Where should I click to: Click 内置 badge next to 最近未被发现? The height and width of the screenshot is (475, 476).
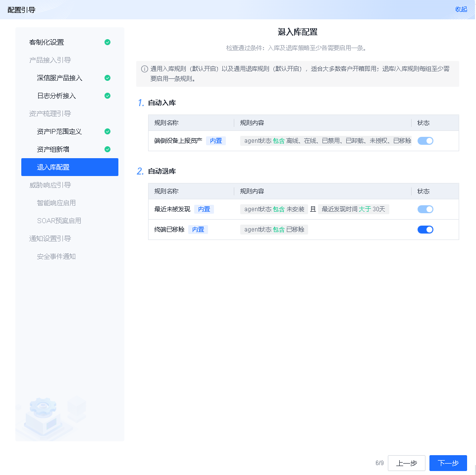click(204, 209)
